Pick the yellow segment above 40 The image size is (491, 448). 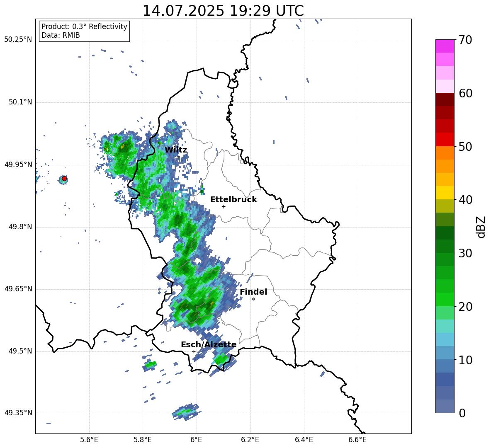(x=445, y=193)
